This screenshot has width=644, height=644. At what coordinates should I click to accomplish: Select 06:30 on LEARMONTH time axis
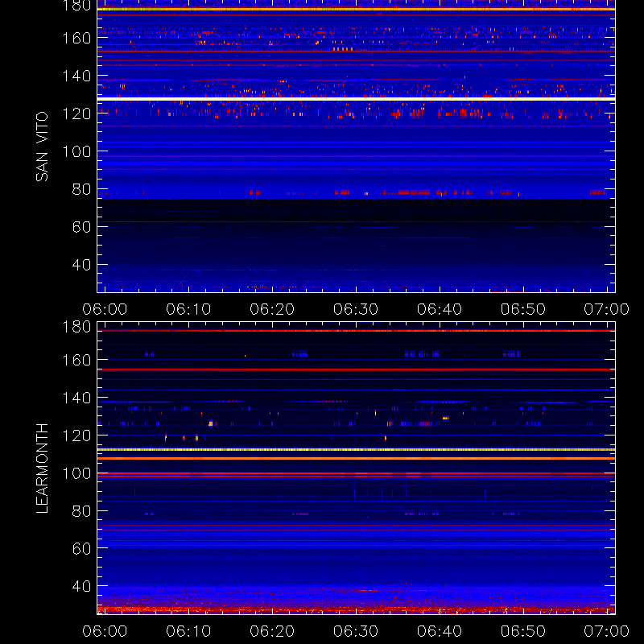(x=356, y=631)
